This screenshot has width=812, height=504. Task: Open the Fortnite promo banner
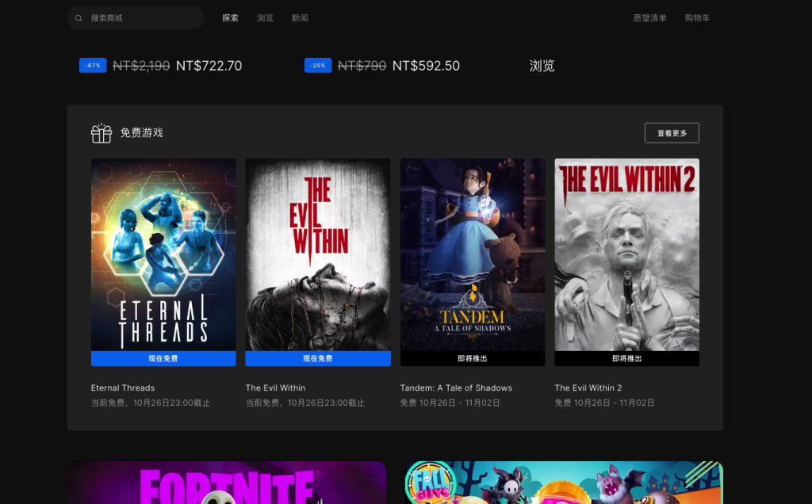[227, 483]
